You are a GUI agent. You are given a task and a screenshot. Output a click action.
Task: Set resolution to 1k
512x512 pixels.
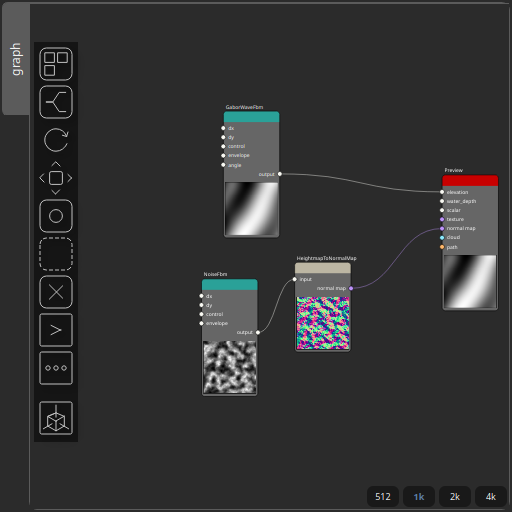pos(419,497)
